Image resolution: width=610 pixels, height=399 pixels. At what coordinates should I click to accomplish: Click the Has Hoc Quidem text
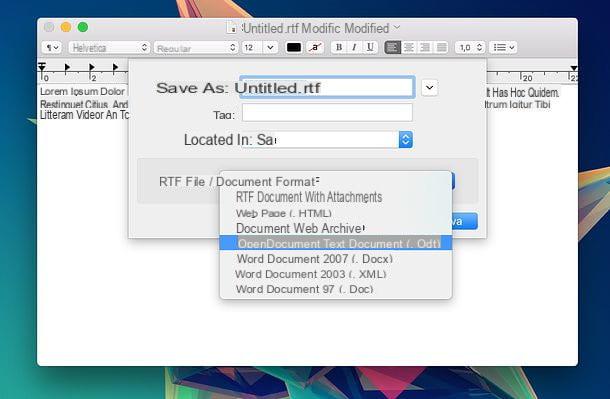pos(526,93)
